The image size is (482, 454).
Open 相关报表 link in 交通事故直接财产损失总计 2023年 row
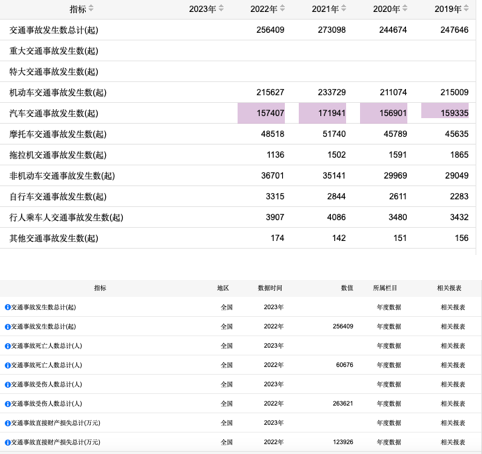tap(453, 423)
